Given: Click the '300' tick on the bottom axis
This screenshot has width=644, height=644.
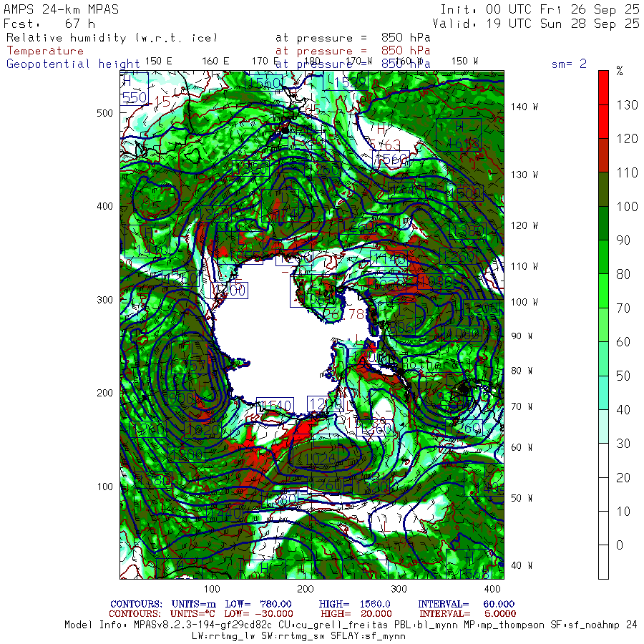Looking at the screenshot, I should click(x=399, y=589).
